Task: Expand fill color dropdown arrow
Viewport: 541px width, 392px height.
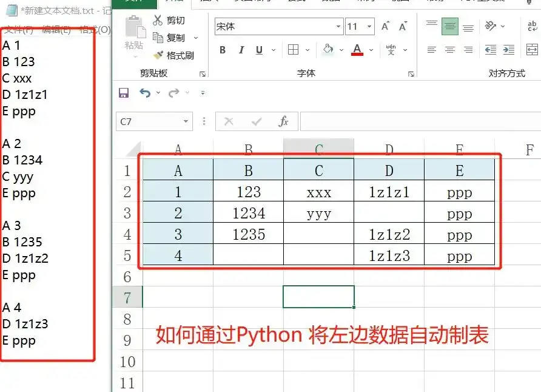Action: pyautogui.click(x=341, y=50)
